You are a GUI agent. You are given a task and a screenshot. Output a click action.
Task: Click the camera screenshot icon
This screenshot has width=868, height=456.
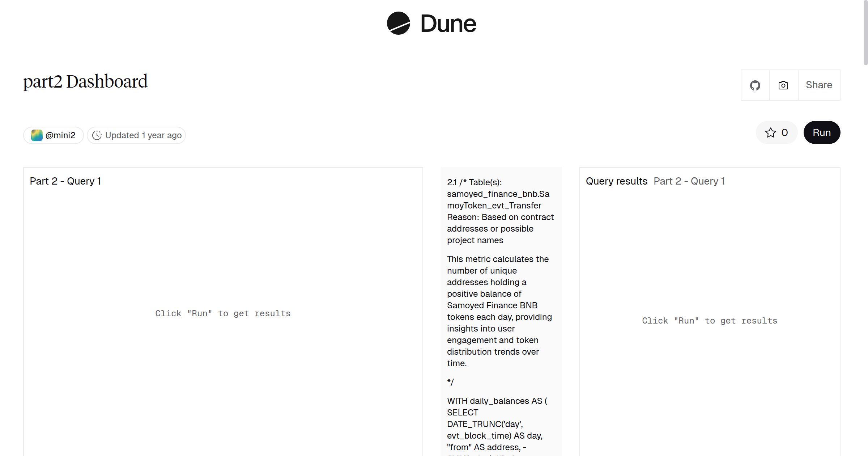click(783, 85)
